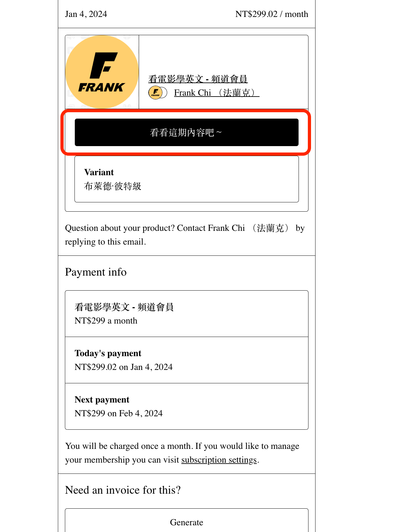Click the small Frank avatar icon beside creator name
The image size is (413, 532).
(155, 93)
